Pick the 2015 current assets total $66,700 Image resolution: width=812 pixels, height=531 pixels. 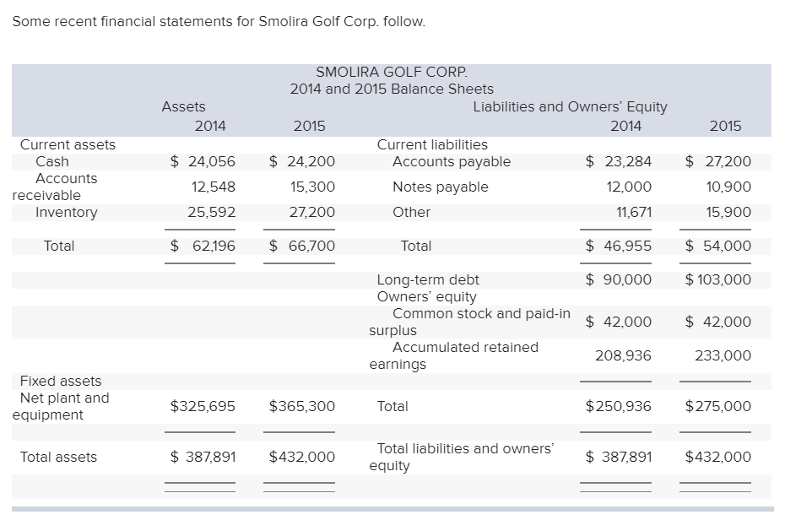(301, 246)
